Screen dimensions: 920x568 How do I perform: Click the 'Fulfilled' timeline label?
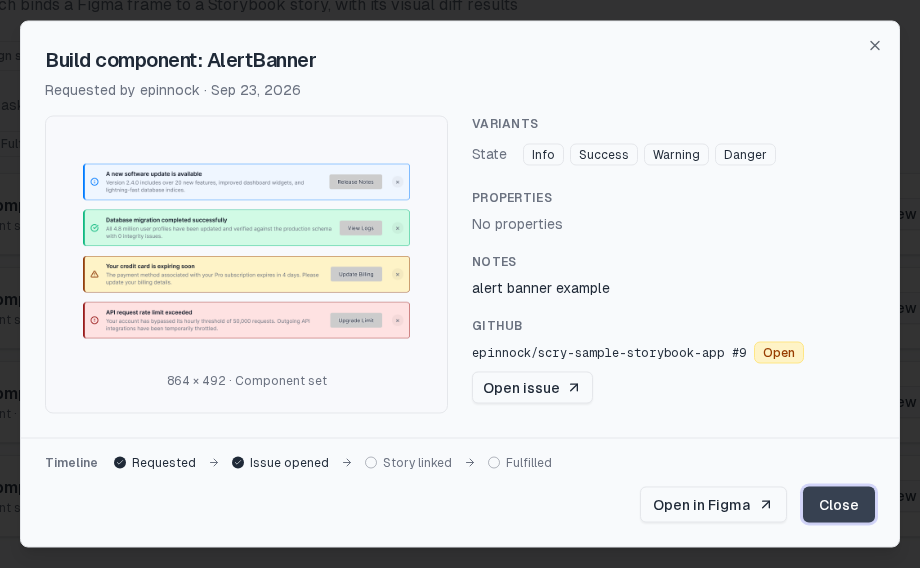point(529,462)
